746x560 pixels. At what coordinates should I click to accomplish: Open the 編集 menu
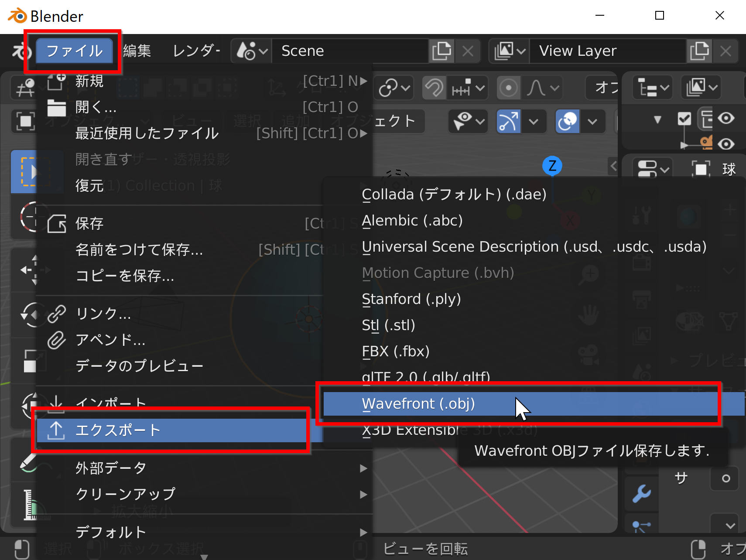pos(137,51)
